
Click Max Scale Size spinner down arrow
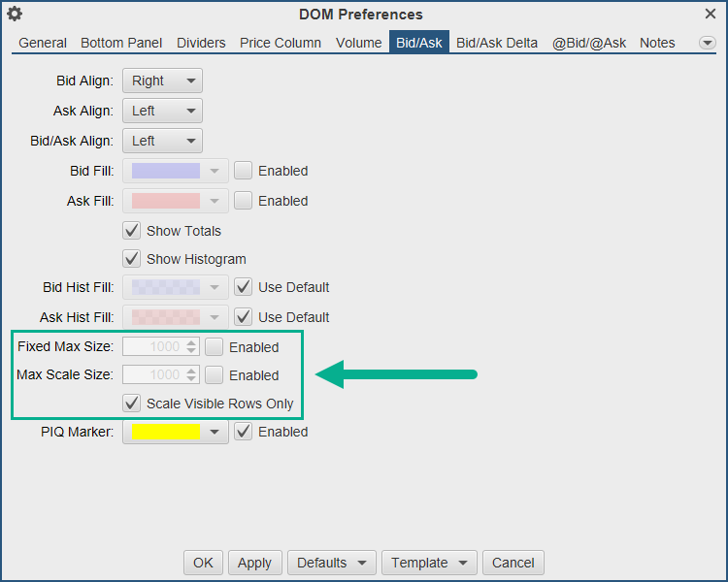(192, 379)
